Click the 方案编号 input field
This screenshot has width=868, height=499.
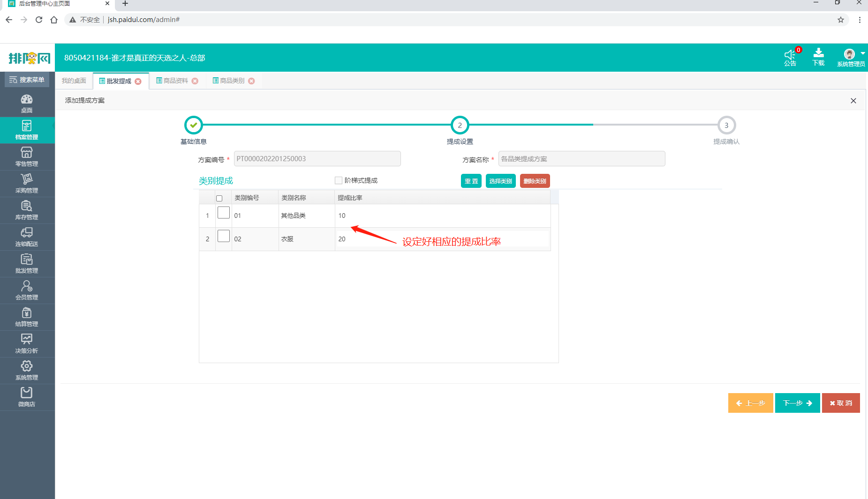click(x=317, y=159)
